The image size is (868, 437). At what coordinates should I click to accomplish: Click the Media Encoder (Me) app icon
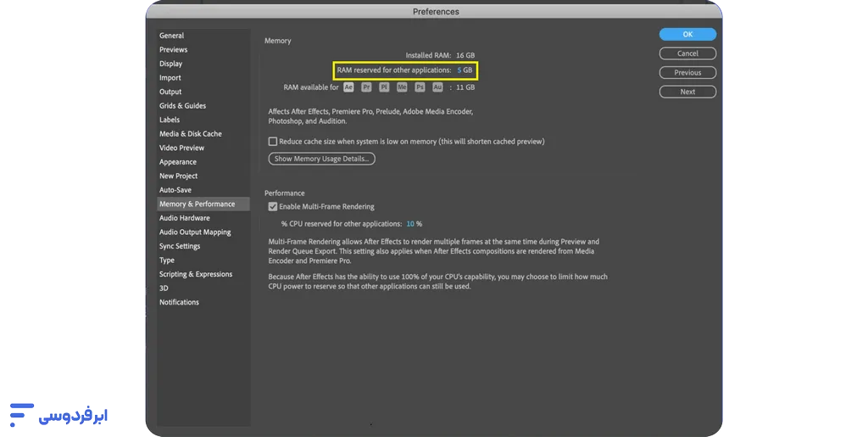point(402,87)
